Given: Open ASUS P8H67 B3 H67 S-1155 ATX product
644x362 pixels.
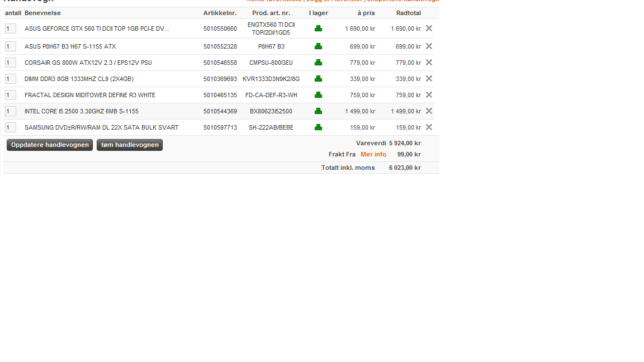Looking at the screenshot, I should [70, 46].
